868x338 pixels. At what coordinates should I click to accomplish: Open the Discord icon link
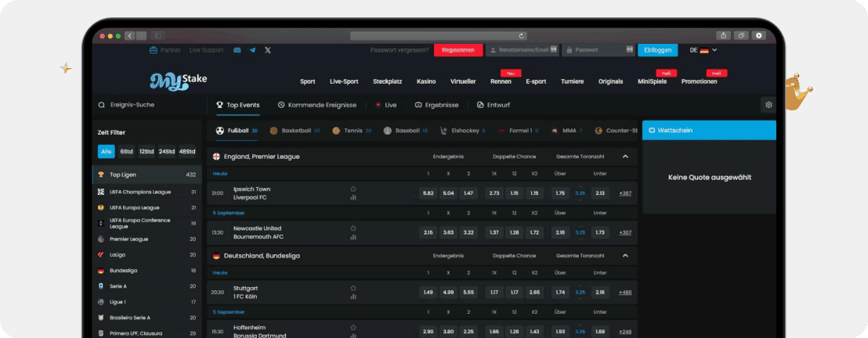[x=237, y=50]
